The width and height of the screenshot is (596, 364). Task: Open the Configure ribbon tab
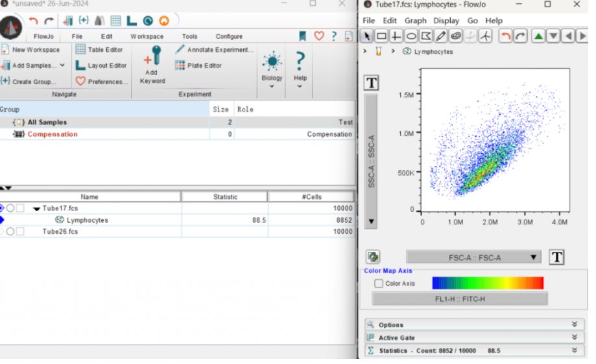tap(229, 36)
